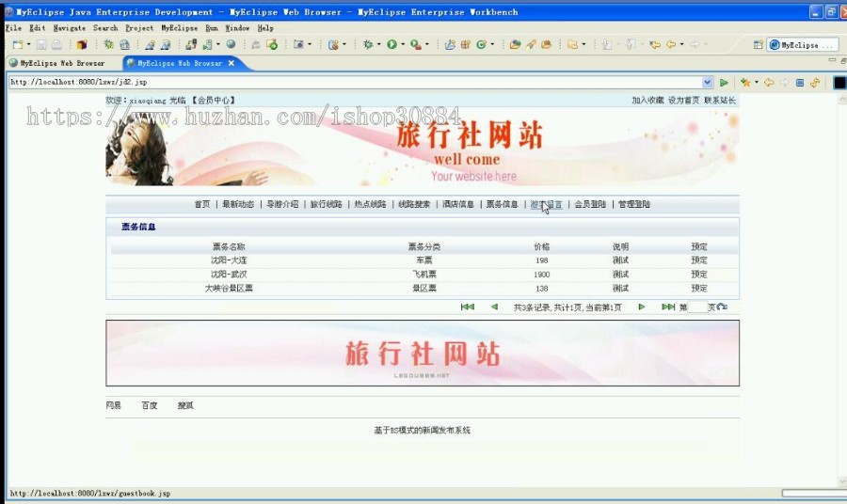Click the first-page pagination icon
Image resolution: width=847 pixels, height=504 pixels.
467,307
